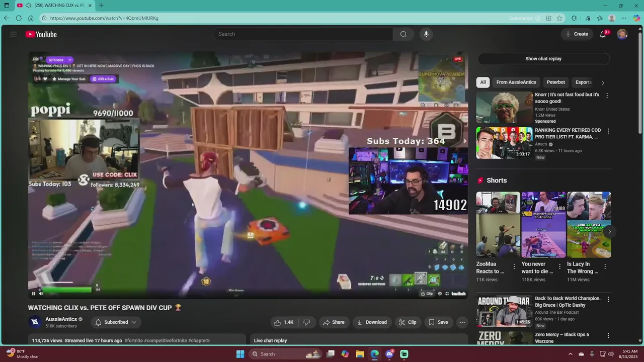Viewport: 644px width, 362px height.
Task: Create a Clip of the video
Action: [x=408, y=322]
